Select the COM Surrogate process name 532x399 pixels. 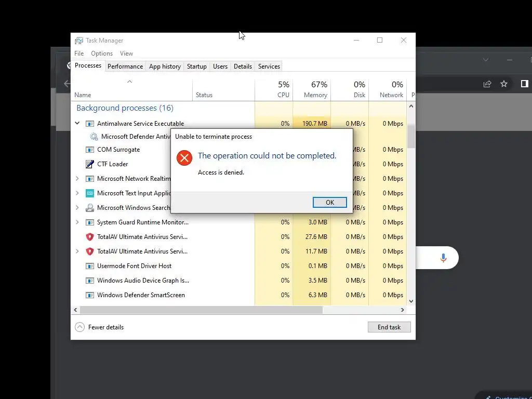[x=118, y=150]
